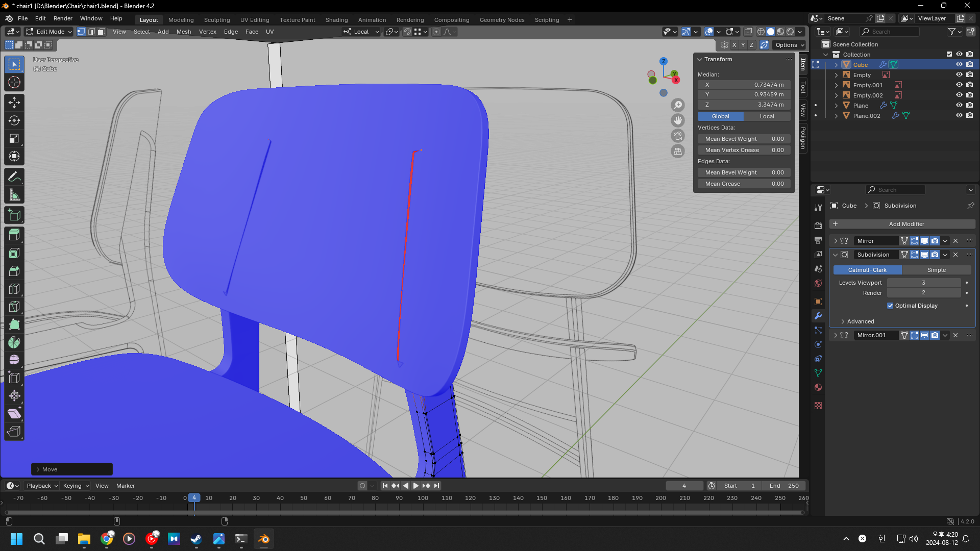This screenshot has height=551, width=980.
Task: Click the Levels Viewport value field
Action: 923,283
